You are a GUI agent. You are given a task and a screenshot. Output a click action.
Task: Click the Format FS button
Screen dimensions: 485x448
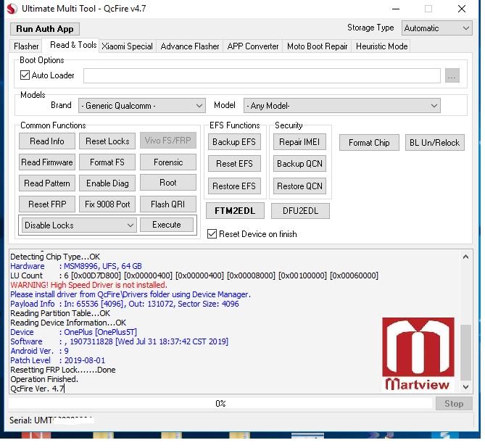click(107, 162)
